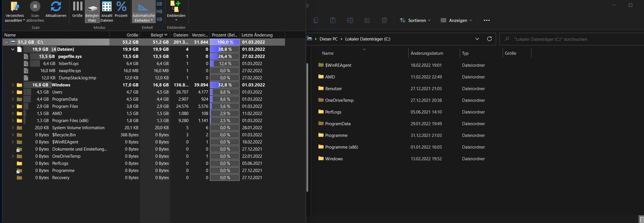Expand the $Recycle.Bin folder
Image resolution: width=644 pixels, height=223 pixels.
tap(13, 135)
